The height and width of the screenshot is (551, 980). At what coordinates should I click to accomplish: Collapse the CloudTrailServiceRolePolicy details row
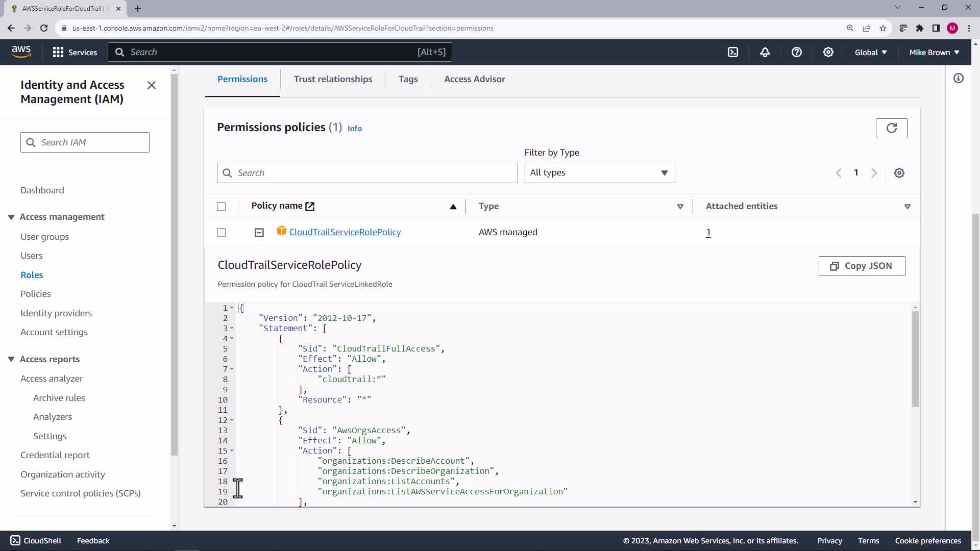259,233
